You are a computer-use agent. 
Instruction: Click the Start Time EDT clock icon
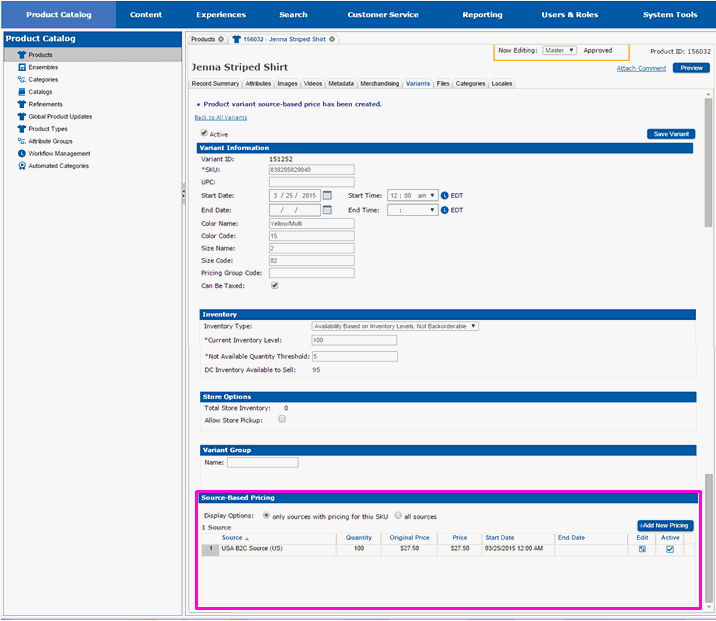point(444,195)
